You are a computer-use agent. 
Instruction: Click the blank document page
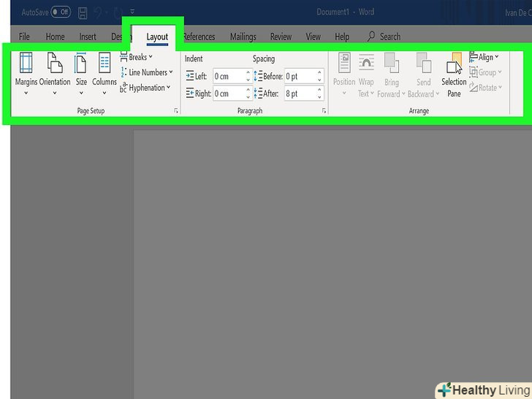(x=332, y=265)
